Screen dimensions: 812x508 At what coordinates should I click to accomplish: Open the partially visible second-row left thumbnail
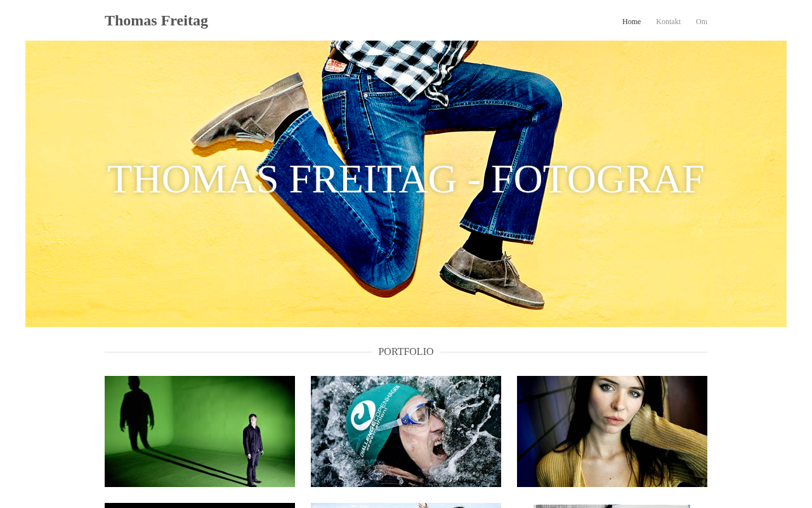[x=200, y=505]
